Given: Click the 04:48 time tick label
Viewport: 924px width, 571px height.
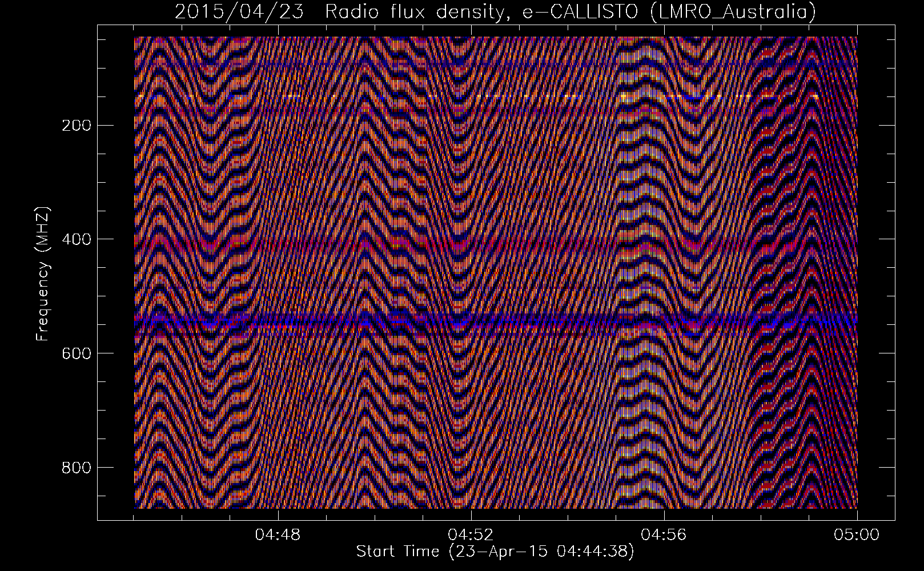Looking at the screenshot, I should [x=278, y=535].
